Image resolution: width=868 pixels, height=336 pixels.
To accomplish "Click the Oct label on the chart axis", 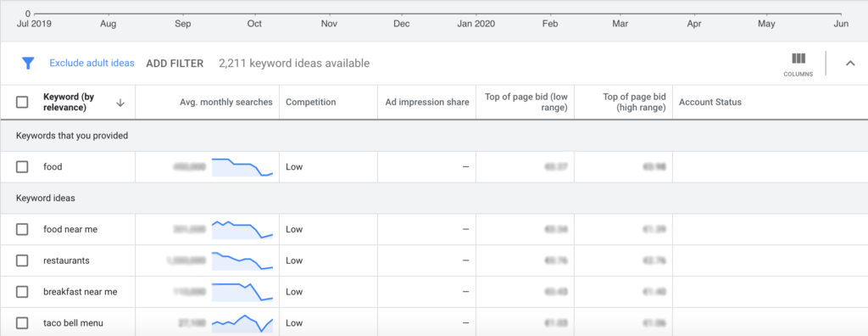I will click(x=254, y=24).
